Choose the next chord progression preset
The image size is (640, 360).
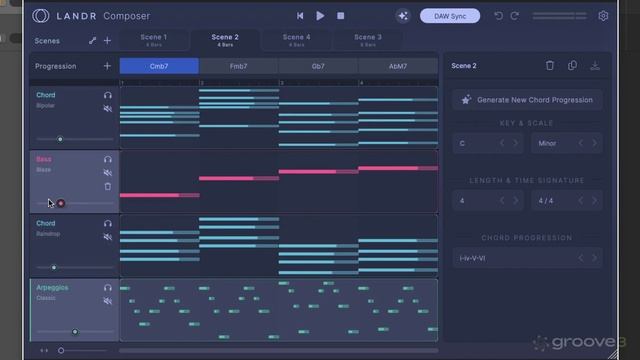(594, 258)
